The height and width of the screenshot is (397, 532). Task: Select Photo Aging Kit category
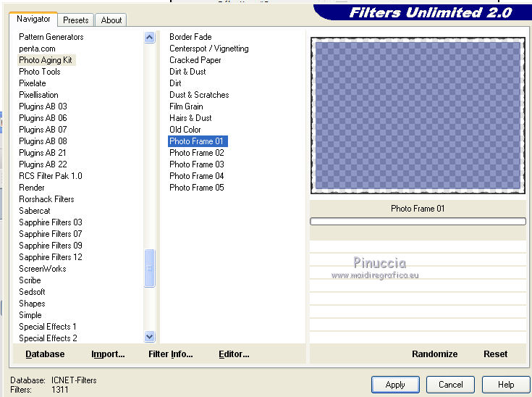[x=46, y=60]
